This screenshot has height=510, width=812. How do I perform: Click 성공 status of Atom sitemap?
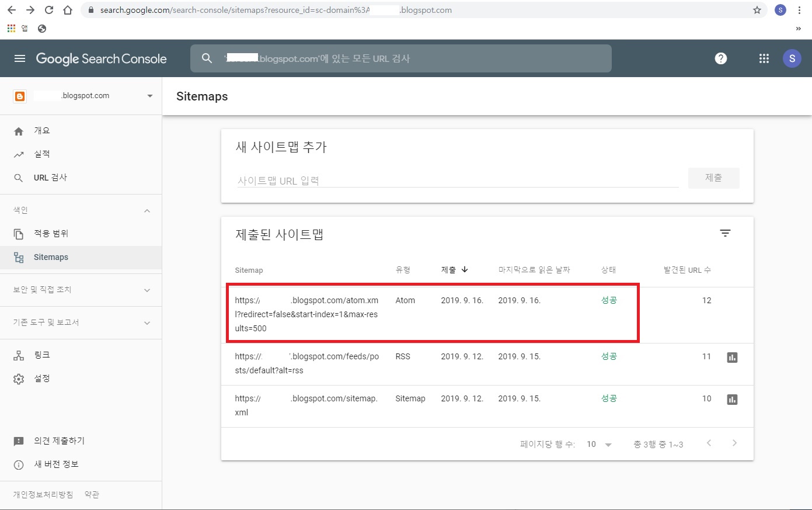(609, 300)
